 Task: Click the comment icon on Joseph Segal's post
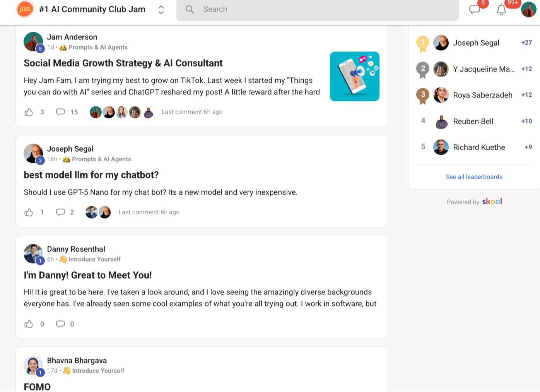[60, 212]
